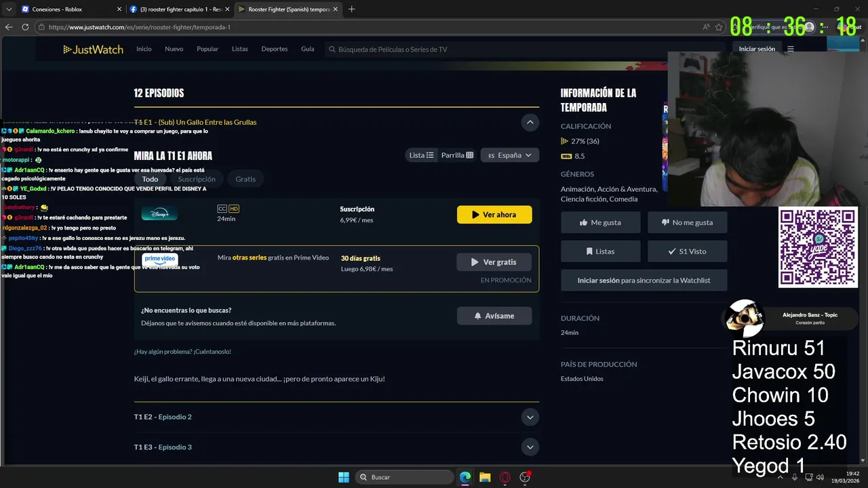Select the Suscripción filter tab
Screen dimensions: 868x488
coord(197,179)
